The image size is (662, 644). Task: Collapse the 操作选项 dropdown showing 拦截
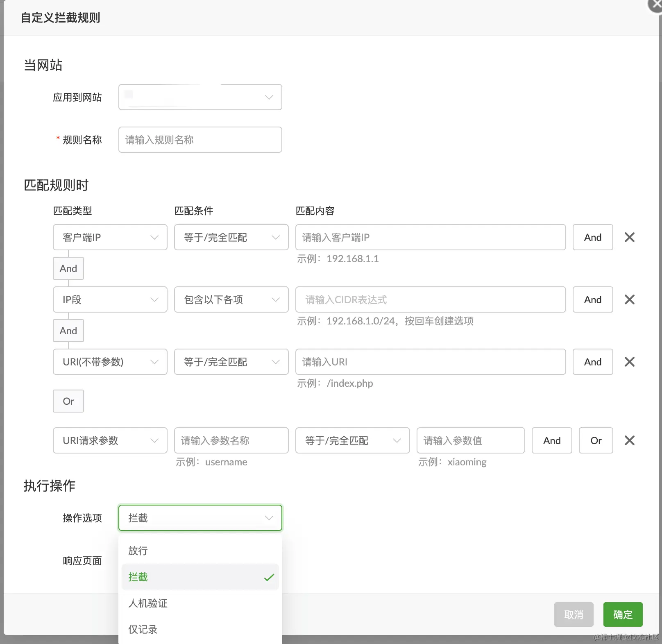click(200, 518)
